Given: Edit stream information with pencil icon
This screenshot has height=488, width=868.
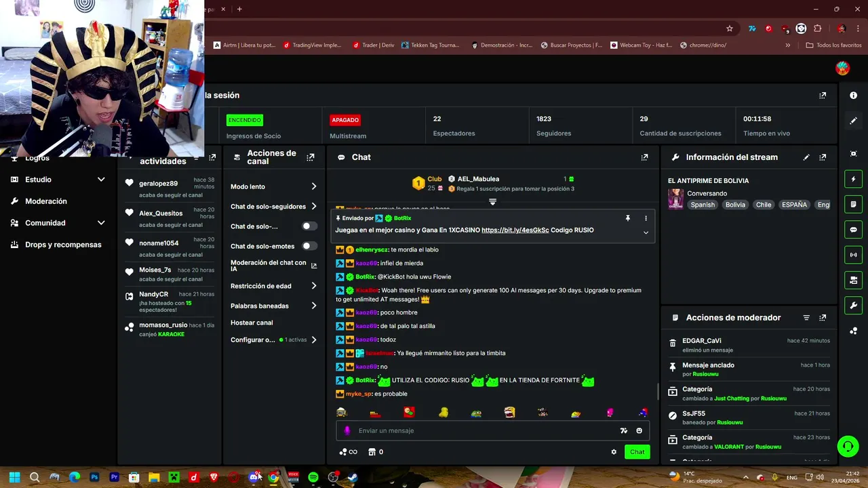Looking at the screenshot, I should point(806,157).
